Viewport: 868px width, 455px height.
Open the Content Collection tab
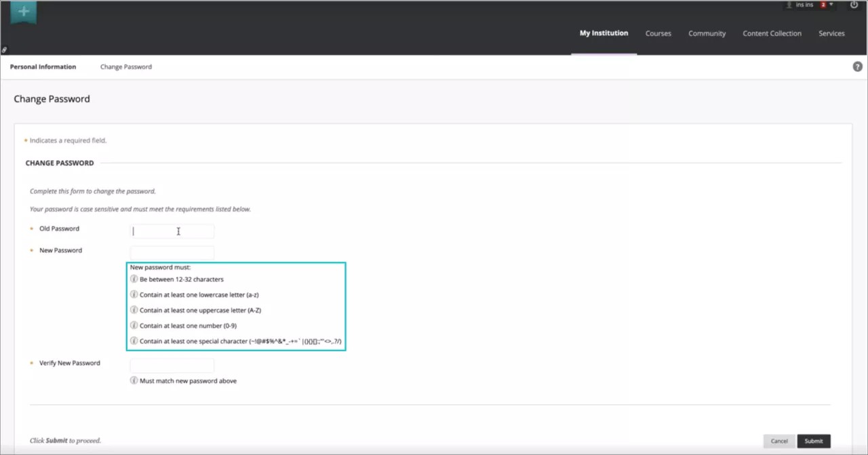click(772, 33)
